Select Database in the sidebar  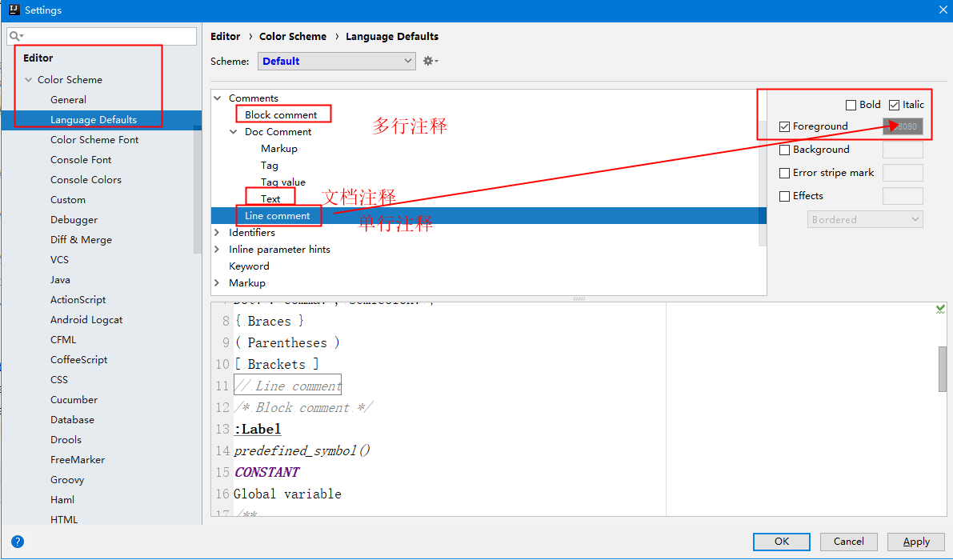pos(72,420)
